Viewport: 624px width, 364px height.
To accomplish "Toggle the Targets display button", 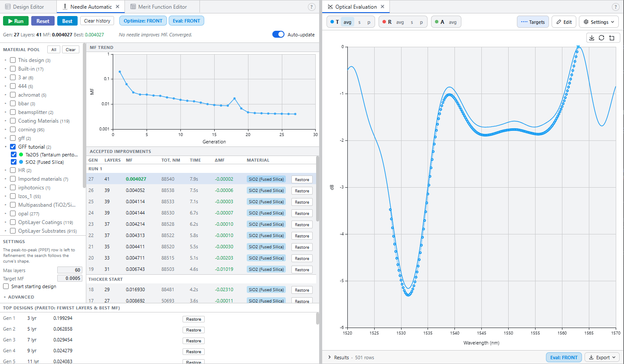I will 533,22.
